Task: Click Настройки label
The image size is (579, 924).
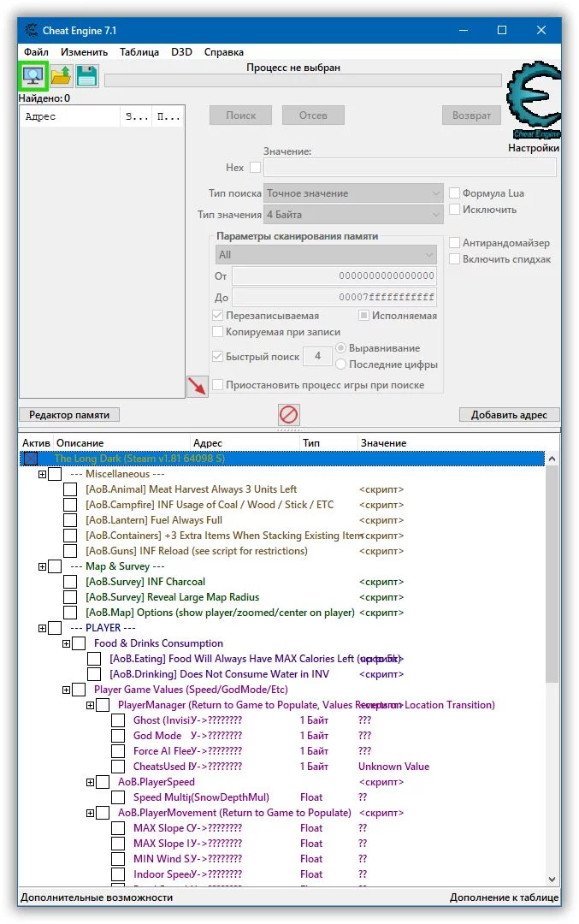Action: 534,148
